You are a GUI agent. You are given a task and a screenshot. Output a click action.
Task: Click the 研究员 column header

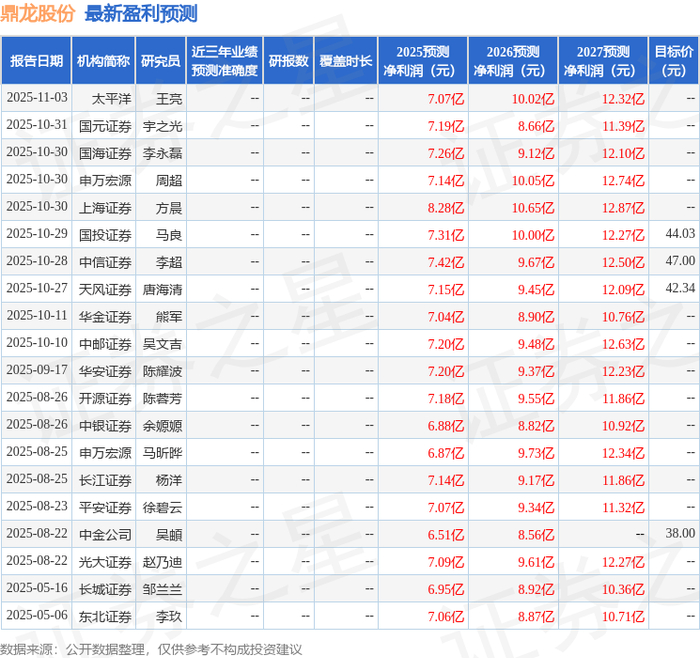[161, 61]
